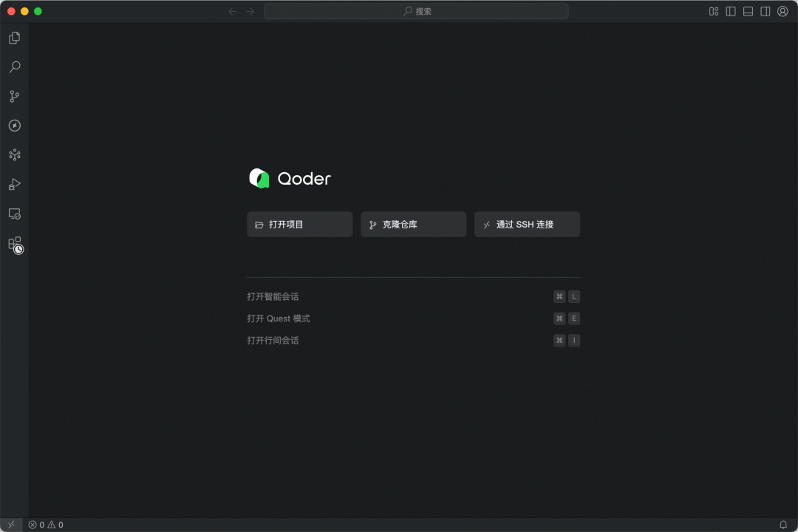Open the node graph icon in sidebar
The height and width of the screenshot is (532, 798).
pos(14,154)
